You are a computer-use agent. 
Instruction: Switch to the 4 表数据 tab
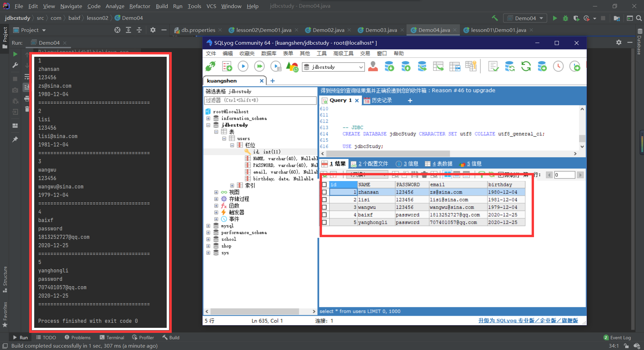[x=439, y=164]
